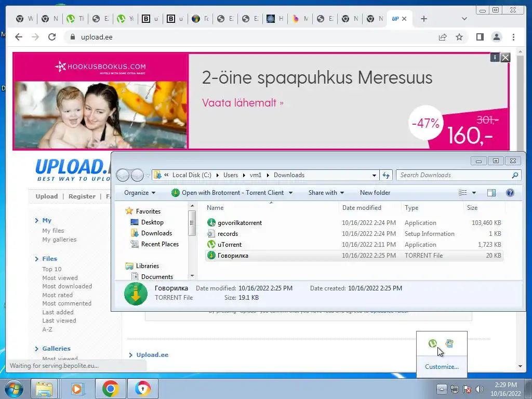This screenshot has width=532, height=399.
Task: Toggle the preview pane icon
Action: 491,193
